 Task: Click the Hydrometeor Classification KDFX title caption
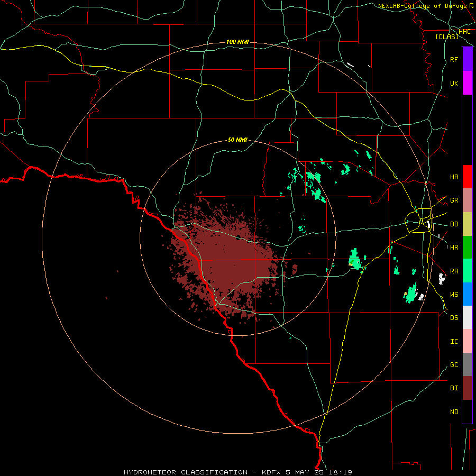point(237,472)
